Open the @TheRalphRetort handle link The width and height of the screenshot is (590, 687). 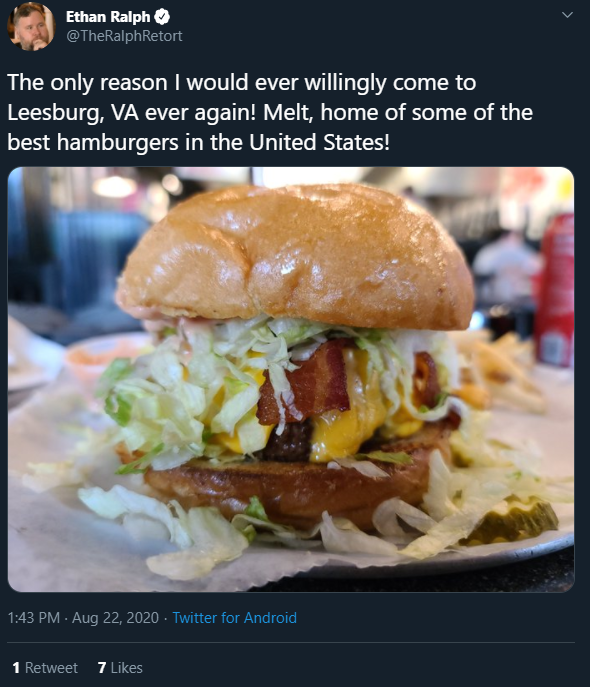pyautogui.click(x=124, y=36)
